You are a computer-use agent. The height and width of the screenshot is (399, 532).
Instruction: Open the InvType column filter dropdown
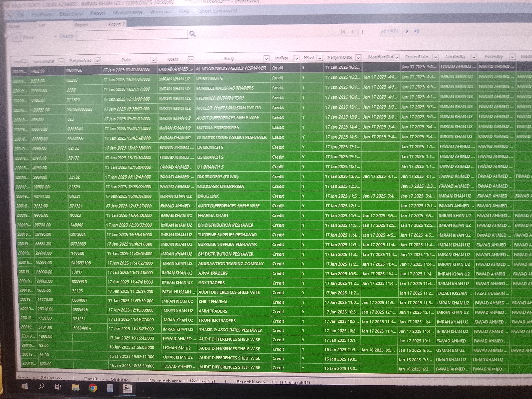coord(297,58)
